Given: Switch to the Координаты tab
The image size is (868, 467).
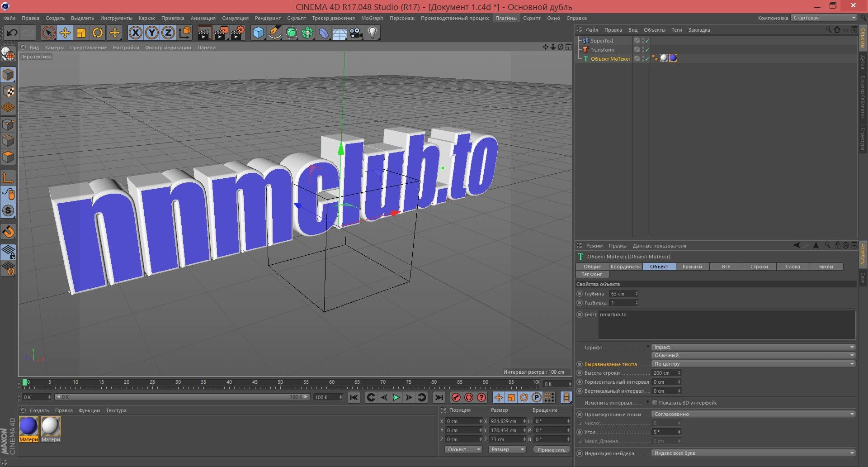Looking at the screenshot, I should (625, 267).
